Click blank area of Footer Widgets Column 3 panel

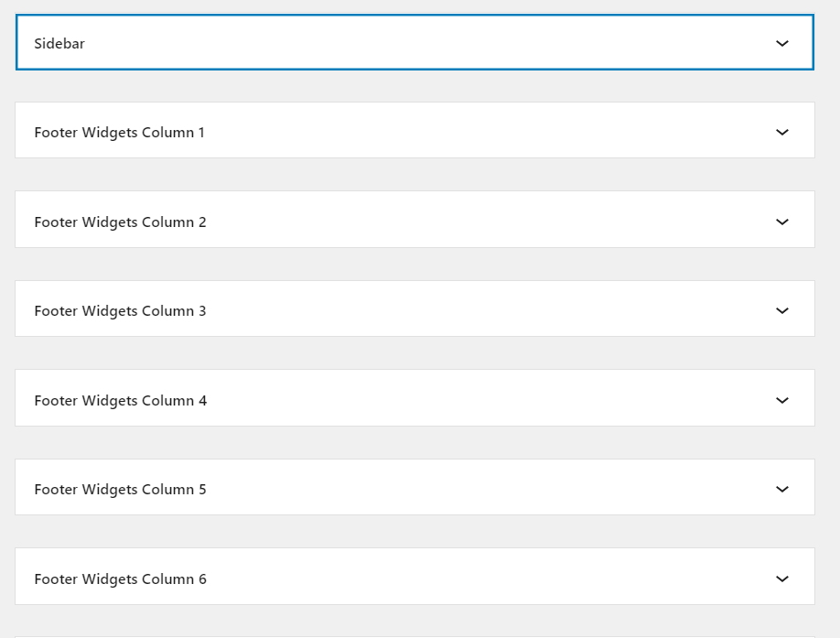coord(415,308)
